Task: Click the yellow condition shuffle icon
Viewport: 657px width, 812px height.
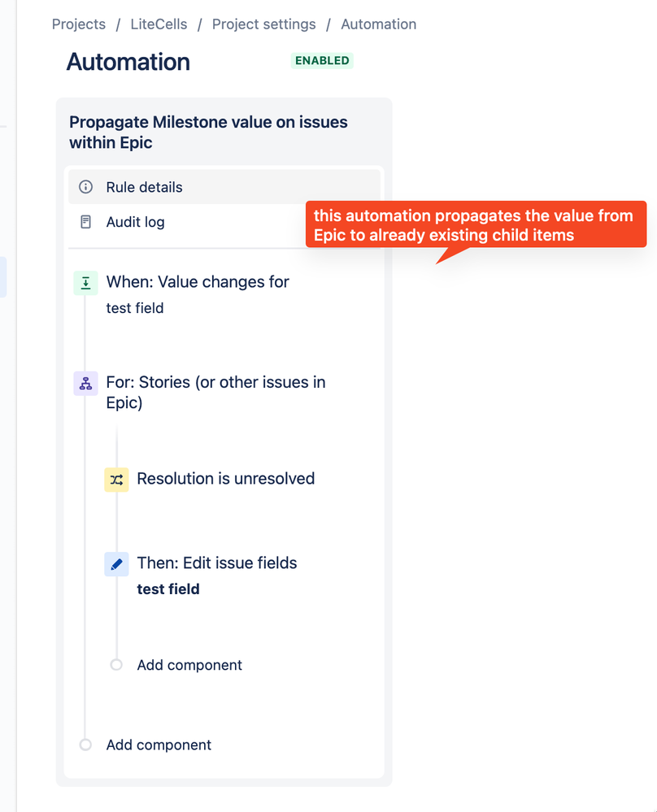Action: coord(116,480)
